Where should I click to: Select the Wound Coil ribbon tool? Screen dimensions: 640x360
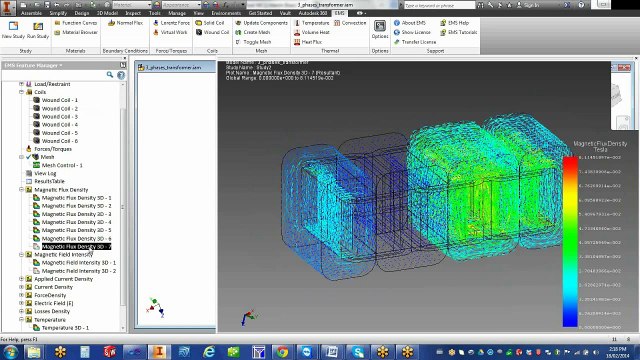212,32
